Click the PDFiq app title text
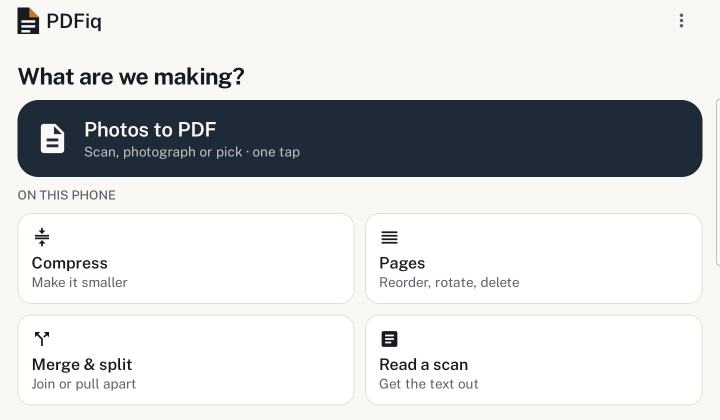Image resolution: width=720 pixels, height=420 pixels. [74, 22]
